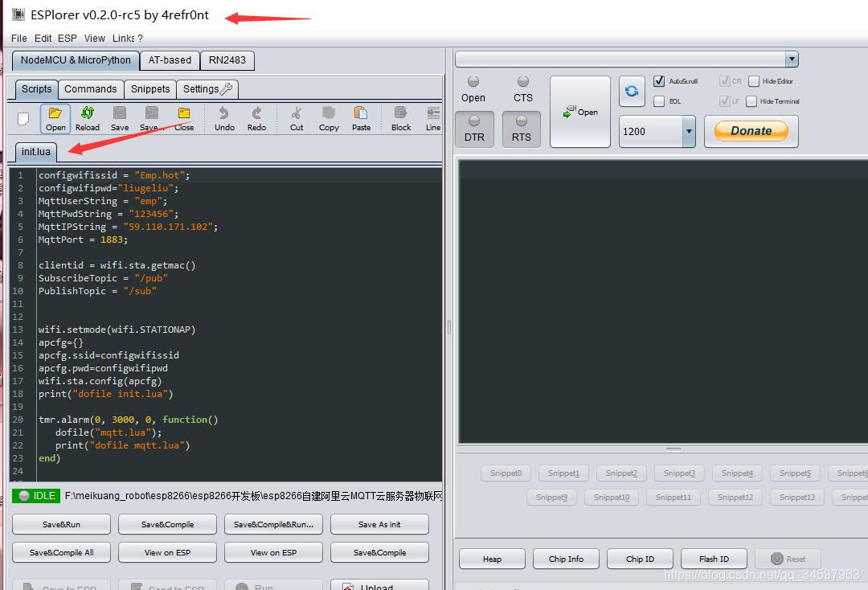This screenshot has width=868, height=590.
Task: Open the ESP menu
Action: pyautogui.click(x=67, y=39)
